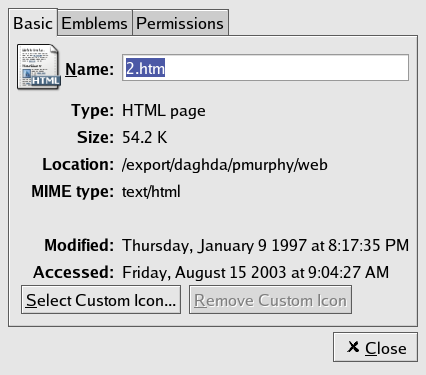Click the greyed Remove Custom Icon button
Screen dimensions: 426x375
(x=270, y=300)
